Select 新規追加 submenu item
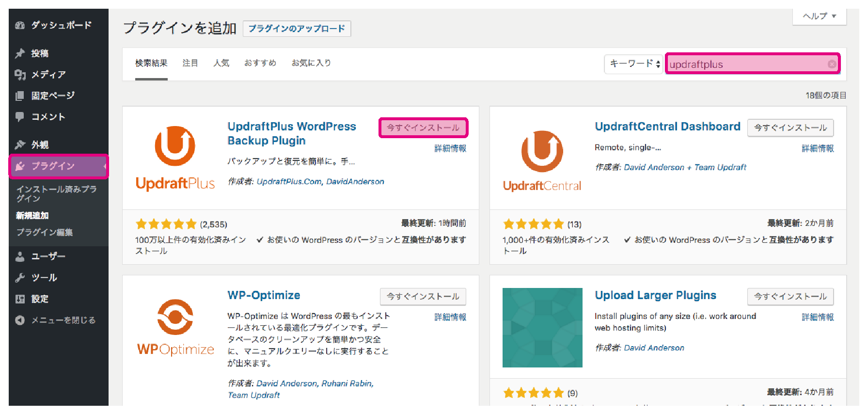Image resolution: width=868 pixels, height=414 pixels. 32,216
